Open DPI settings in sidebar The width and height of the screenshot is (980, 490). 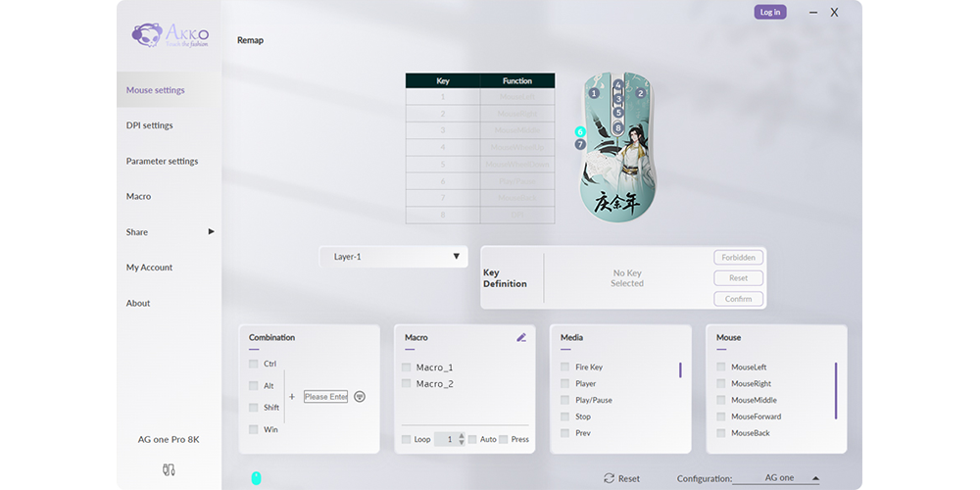(150, 125)
